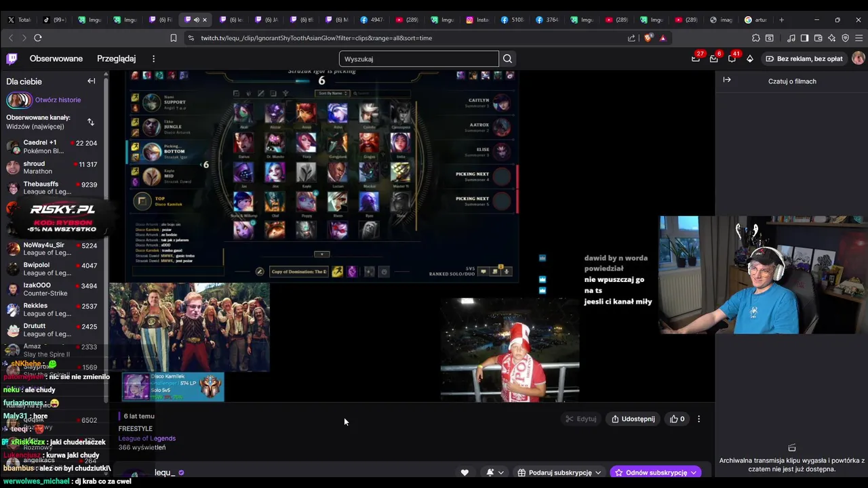The image size is (868, 488).
Task: Open the lequ_ channel name link
Action: point(165,472)
